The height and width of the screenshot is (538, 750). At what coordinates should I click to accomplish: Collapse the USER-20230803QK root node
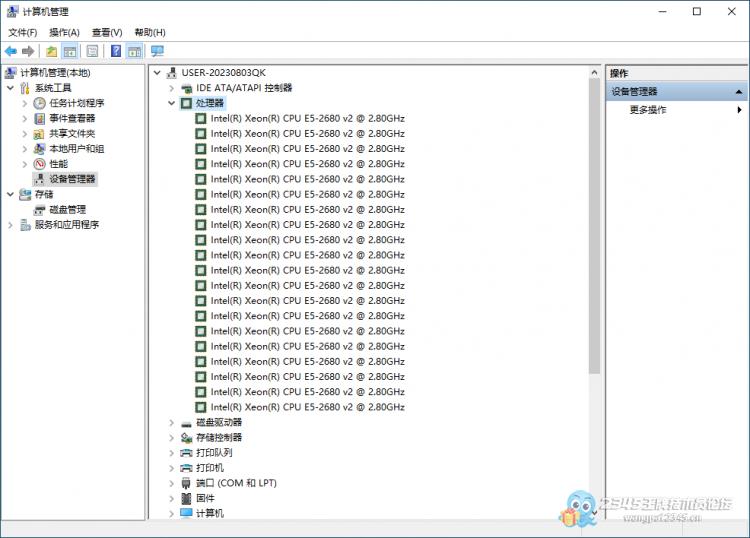point(157,73)
